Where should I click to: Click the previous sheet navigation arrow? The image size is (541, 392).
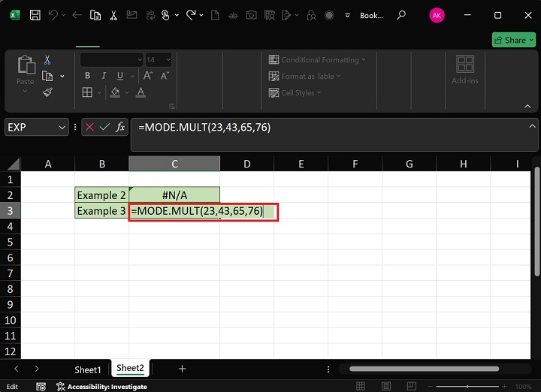(17, 369)
